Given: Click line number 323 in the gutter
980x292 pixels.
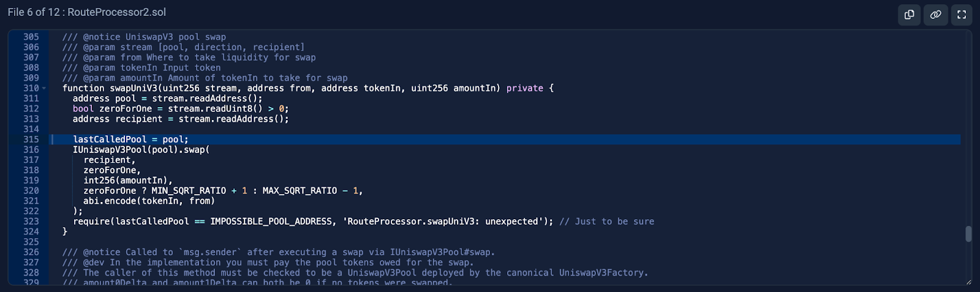Looking at the screenshot, I should click(31, 222).
